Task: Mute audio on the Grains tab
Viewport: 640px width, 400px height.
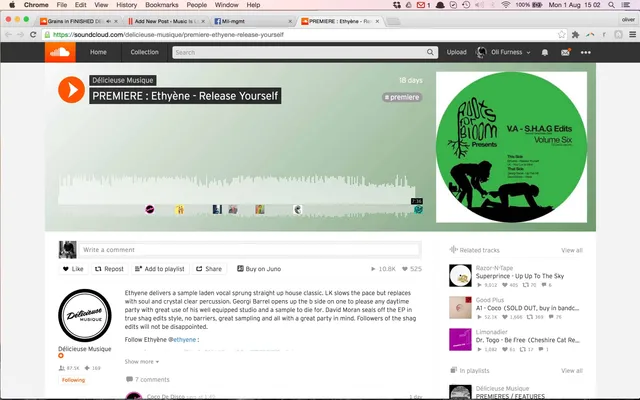Action: [x=109, y=21]
